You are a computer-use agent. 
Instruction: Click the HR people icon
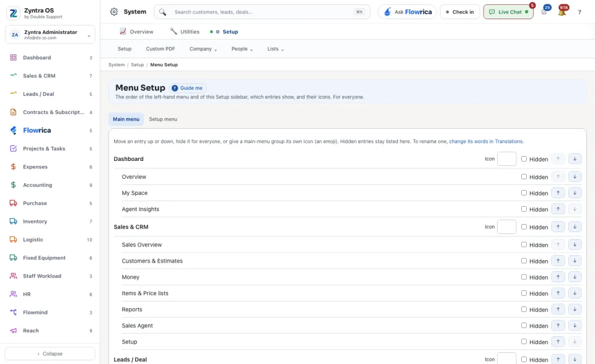coord(13,294)
